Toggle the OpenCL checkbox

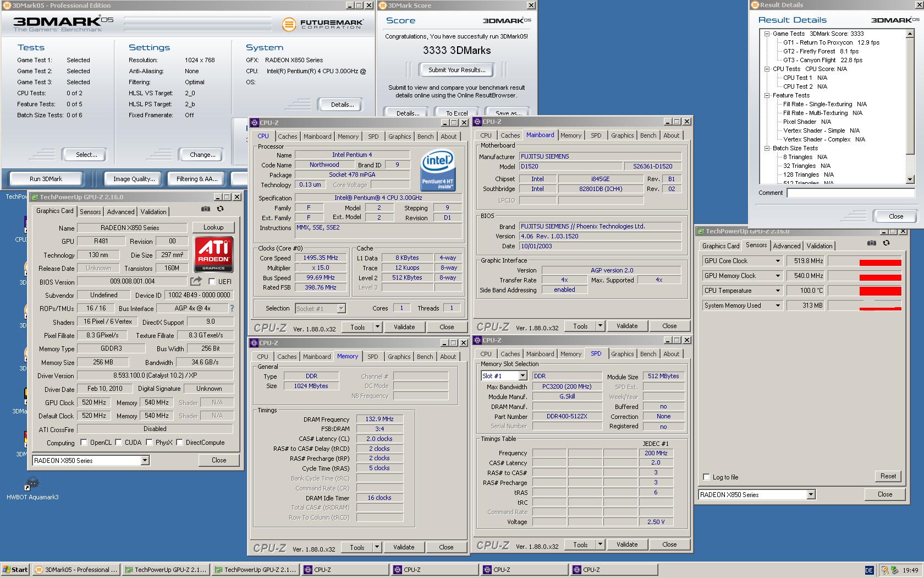coord(84,443)
